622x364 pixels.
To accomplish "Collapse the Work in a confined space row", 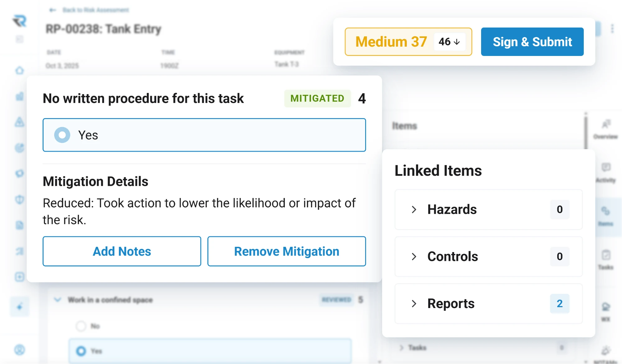I will click(x=57, y=300).
